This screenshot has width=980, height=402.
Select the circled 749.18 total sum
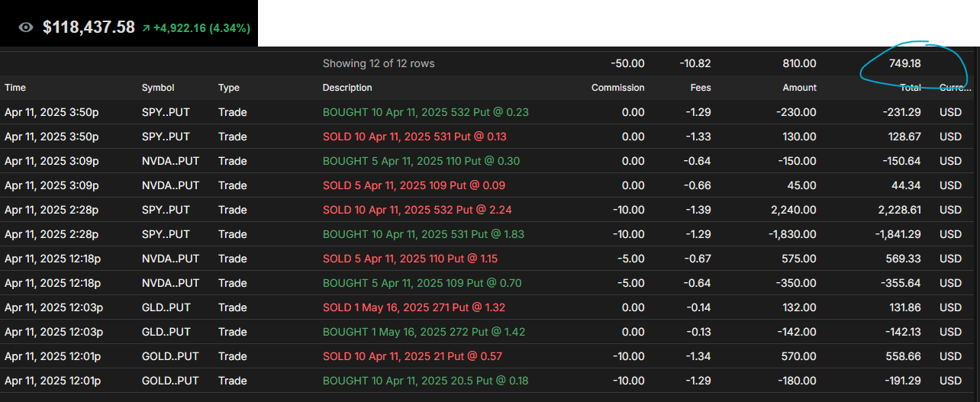[904, 65]
